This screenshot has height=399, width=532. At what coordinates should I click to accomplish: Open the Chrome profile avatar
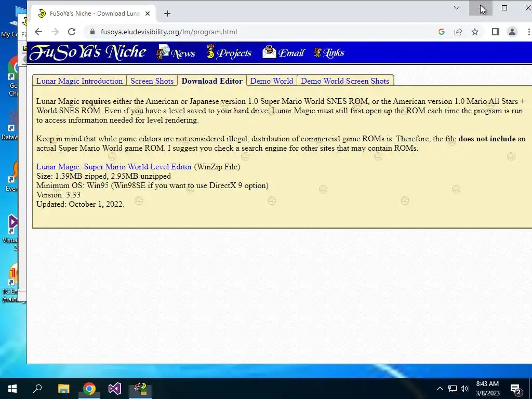pos(512,32)
